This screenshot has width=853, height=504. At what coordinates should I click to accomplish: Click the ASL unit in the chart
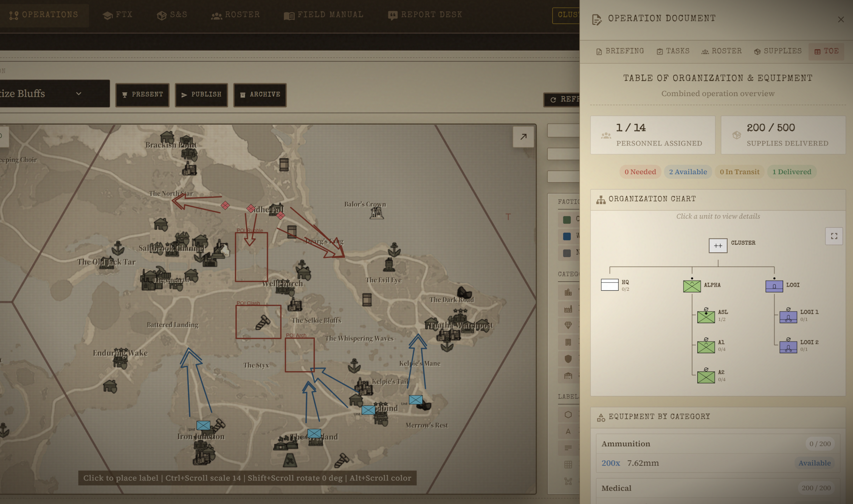tap(706, 317)
